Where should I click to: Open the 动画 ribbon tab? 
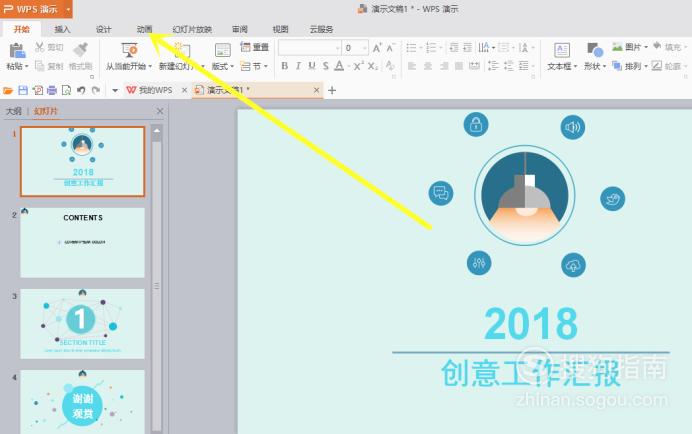click(x=144, y=29)
